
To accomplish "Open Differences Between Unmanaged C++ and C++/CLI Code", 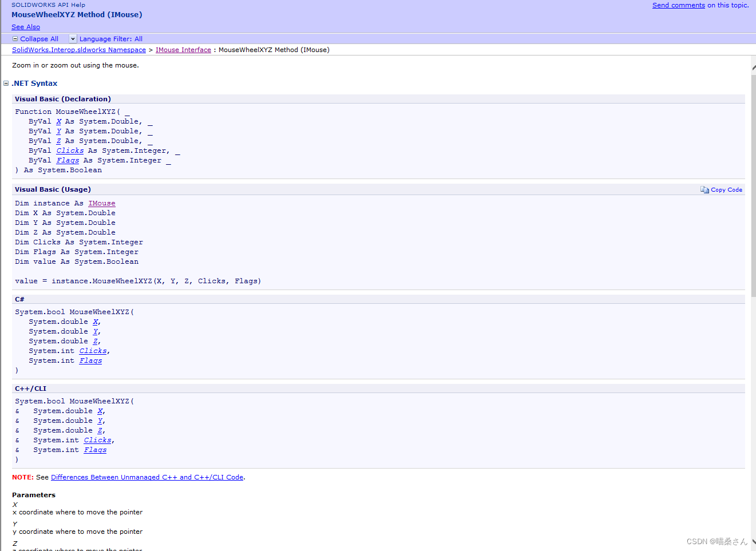I will point(147,477).
